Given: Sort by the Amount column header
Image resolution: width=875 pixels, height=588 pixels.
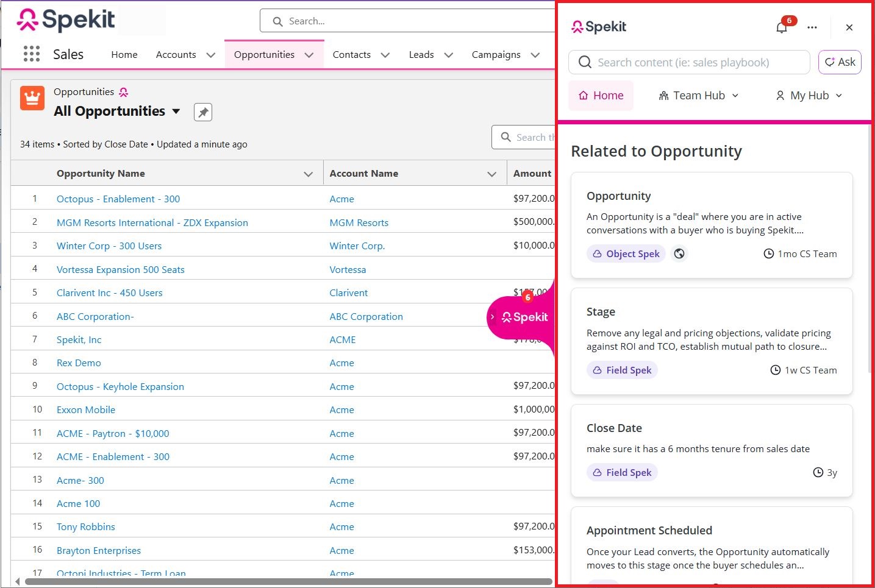Looking at the screenshot, I should tap(532, 173).
